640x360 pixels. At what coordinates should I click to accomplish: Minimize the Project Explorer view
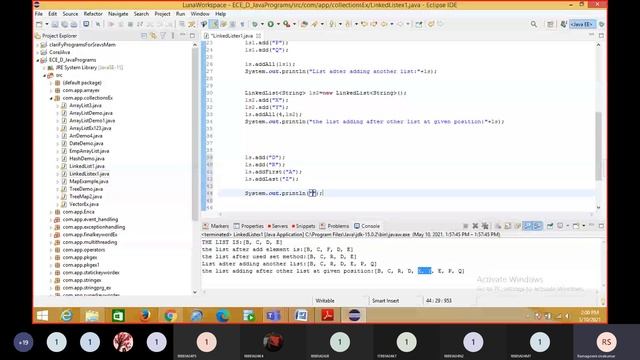coord(183,36)
